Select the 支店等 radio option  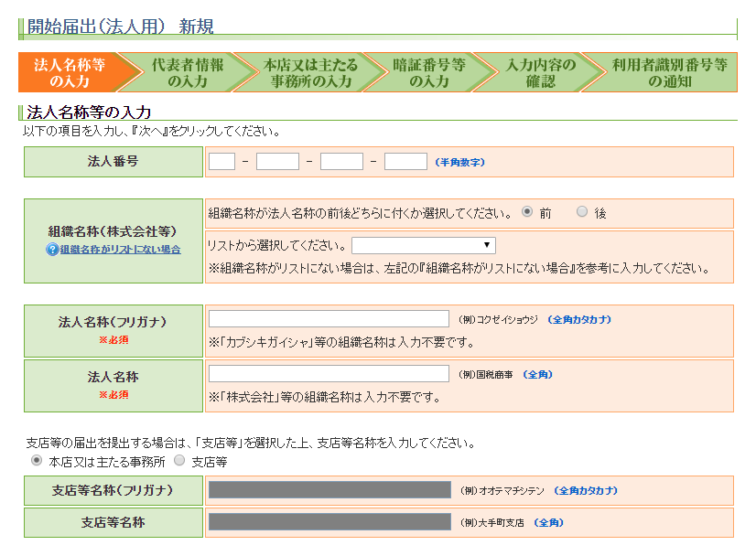click(179, 461)
